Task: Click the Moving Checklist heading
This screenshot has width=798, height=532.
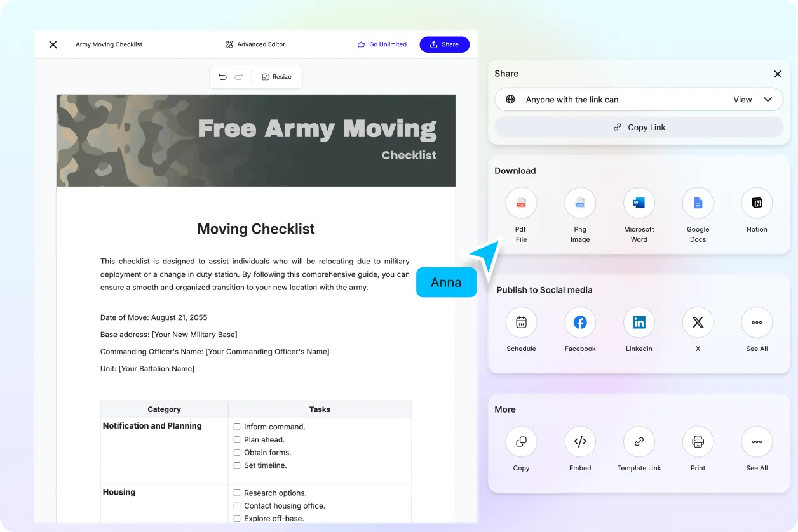Action: point(256,229)
